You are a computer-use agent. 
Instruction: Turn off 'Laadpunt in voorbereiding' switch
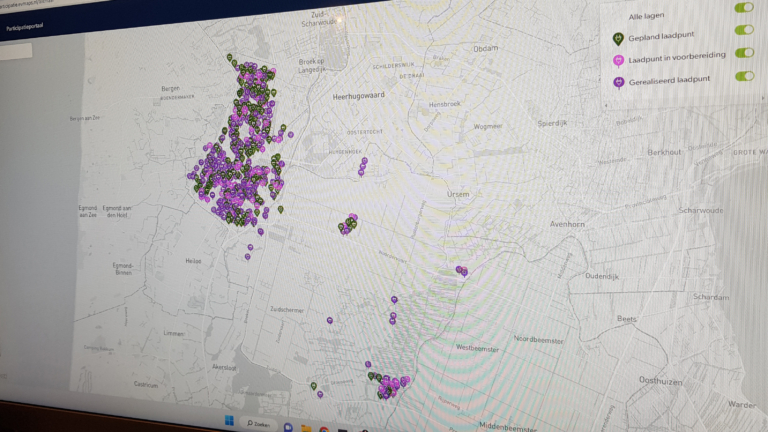point(744,53)
